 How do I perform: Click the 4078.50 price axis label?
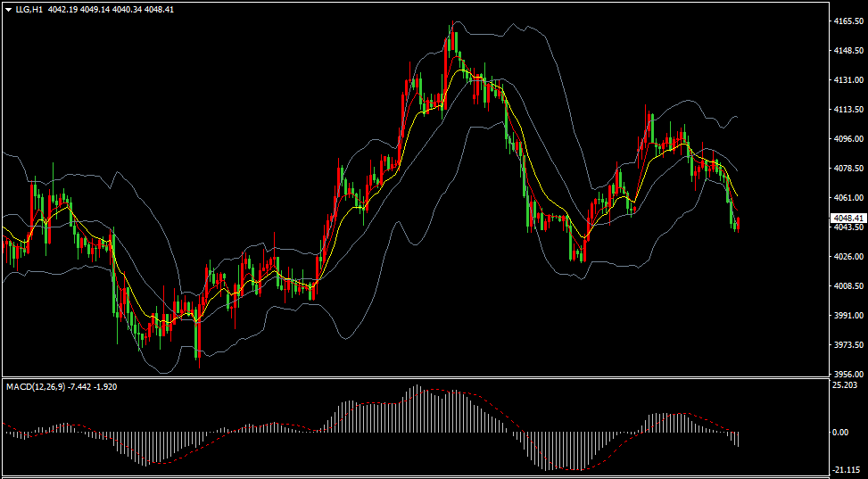coord(848,168)
